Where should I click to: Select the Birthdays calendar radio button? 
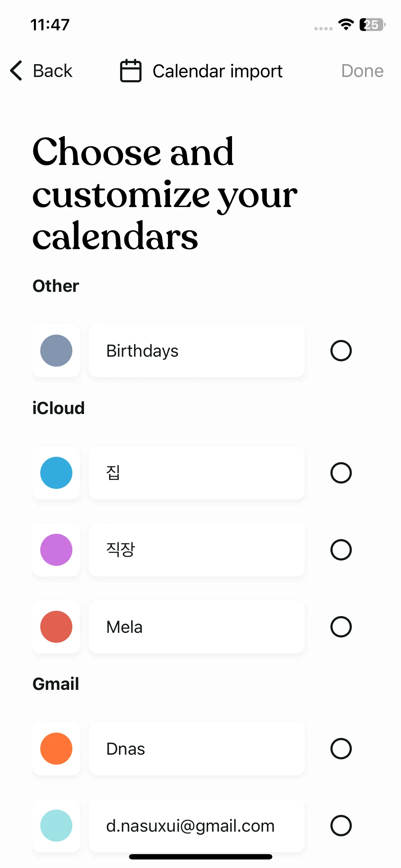(x=341, y=351)
